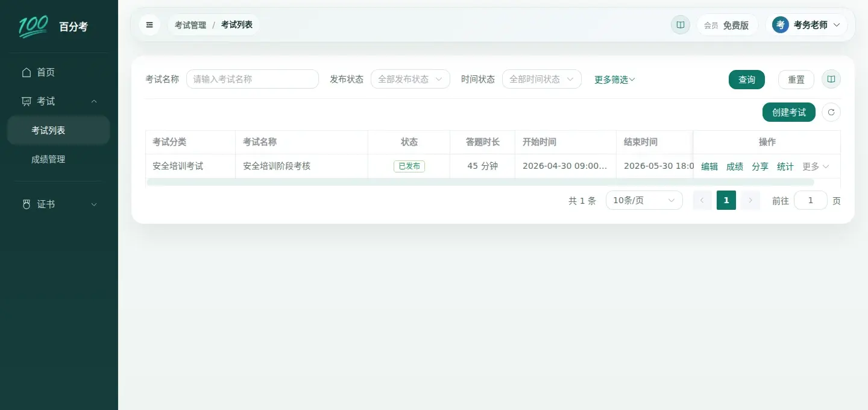Click the 开始时间 column header

click(566, 142)
